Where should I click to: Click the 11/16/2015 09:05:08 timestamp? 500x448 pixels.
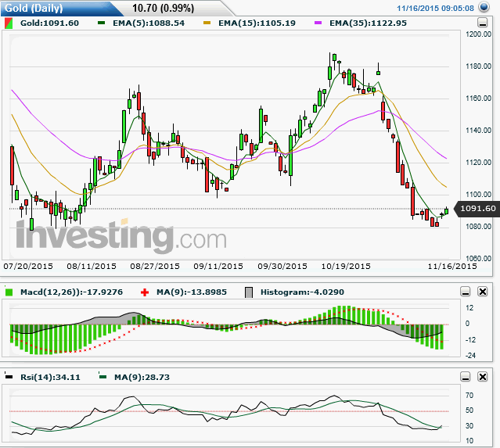[x=435, y=9]
